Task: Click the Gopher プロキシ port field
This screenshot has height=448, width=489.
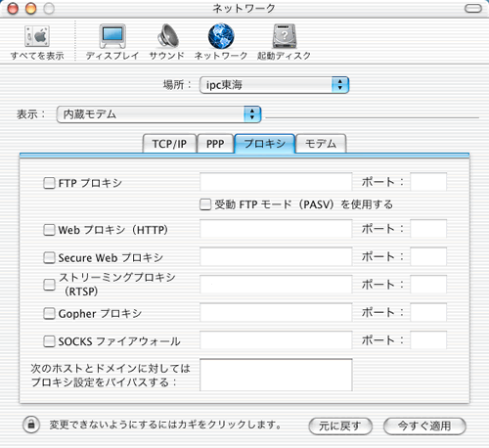Action: [x=428, y=312]
